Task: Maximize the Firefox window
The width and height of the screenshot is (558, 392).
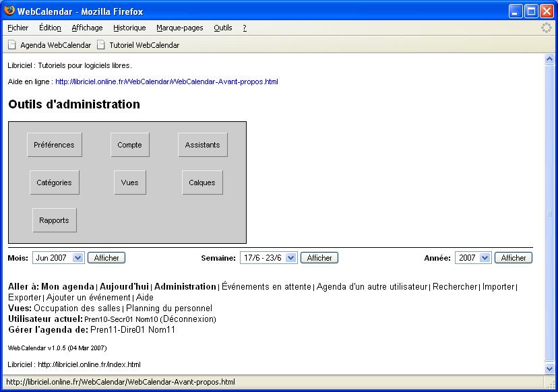Action: [531, 11]
